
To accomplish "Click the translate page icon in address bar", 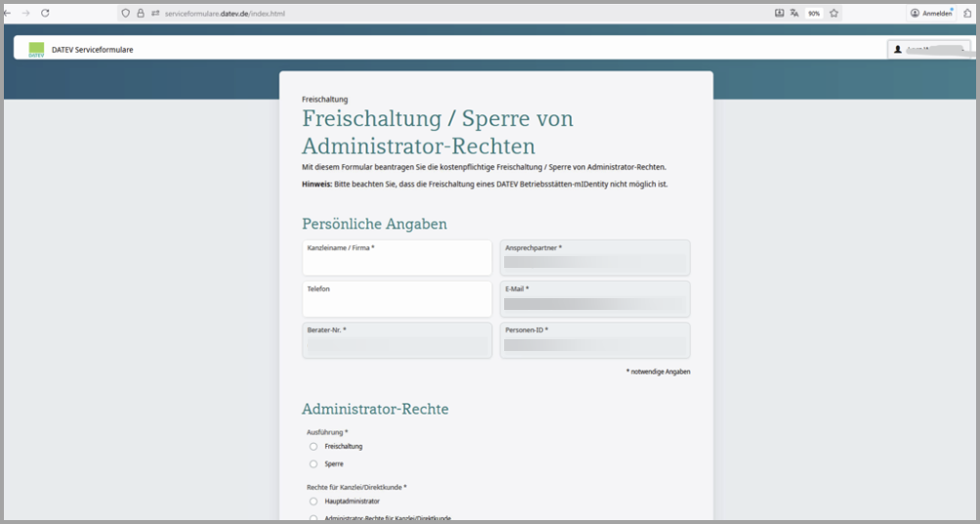I will point(794,14).
